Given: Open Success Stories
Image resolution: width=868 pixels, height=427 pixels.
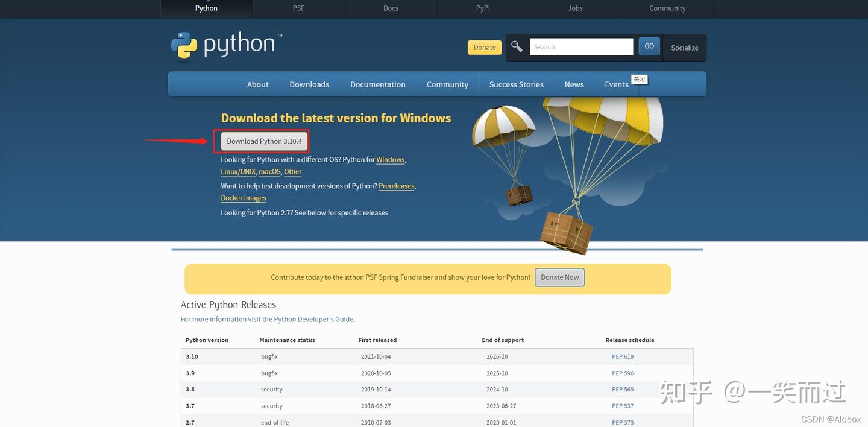Looking at the screenshot, I should click(x=516, y=84).
